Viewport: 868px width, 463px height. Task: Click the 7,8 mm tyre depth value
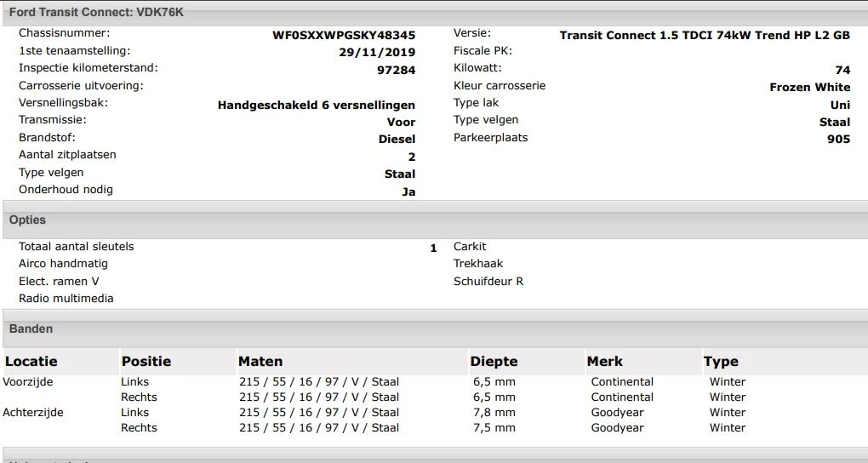[x=494, y=413]
